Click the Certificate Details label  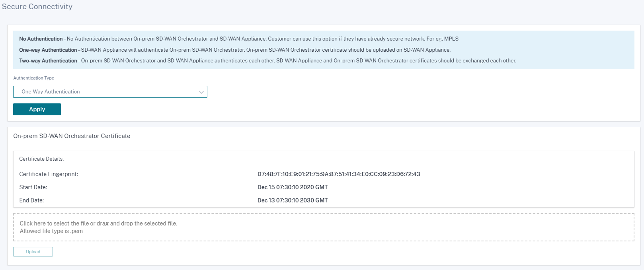click(41, 159)
